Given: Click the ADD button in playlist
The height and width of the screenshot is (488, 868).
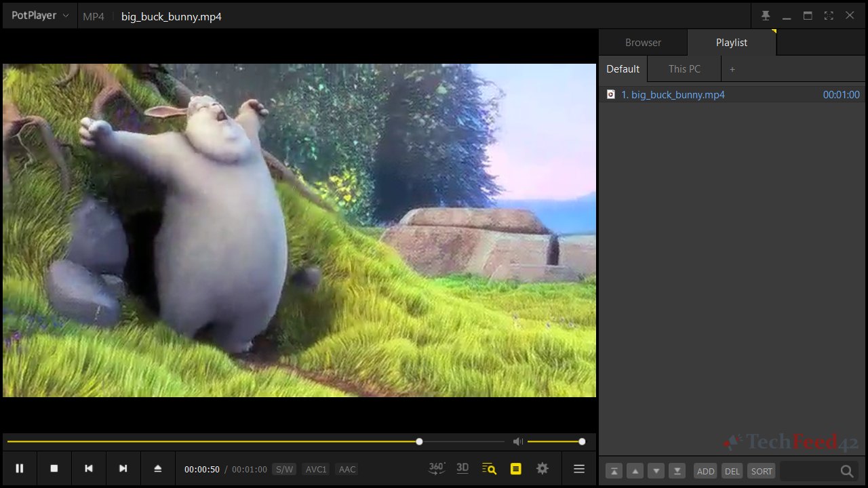Looking at the screenshot, I should pyautogui.click(x=705, y=471).
